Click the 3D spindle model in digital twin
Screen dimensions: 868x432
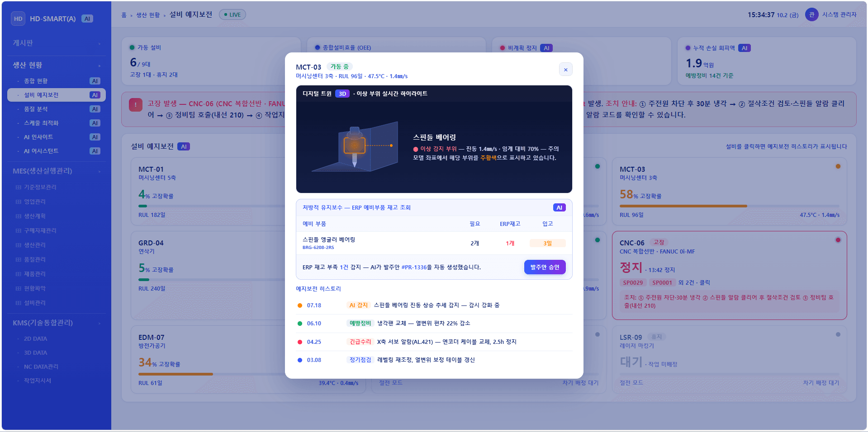[355, 147]
